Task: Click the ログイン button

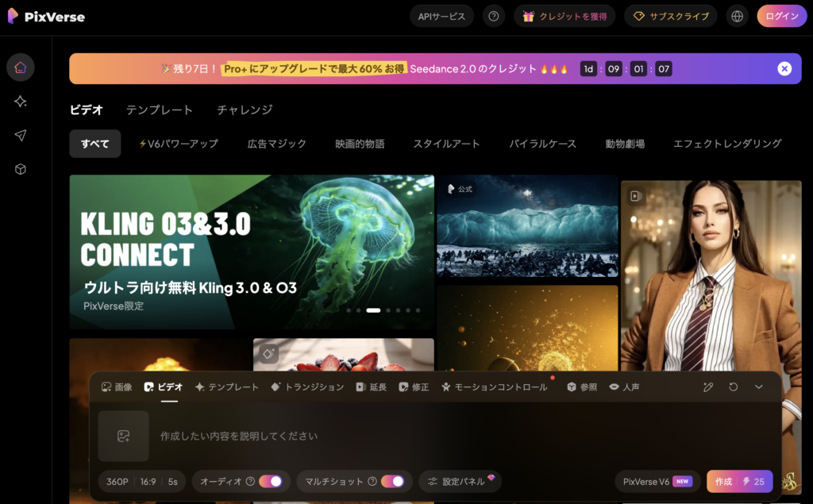Action: [x=781, y=16]
